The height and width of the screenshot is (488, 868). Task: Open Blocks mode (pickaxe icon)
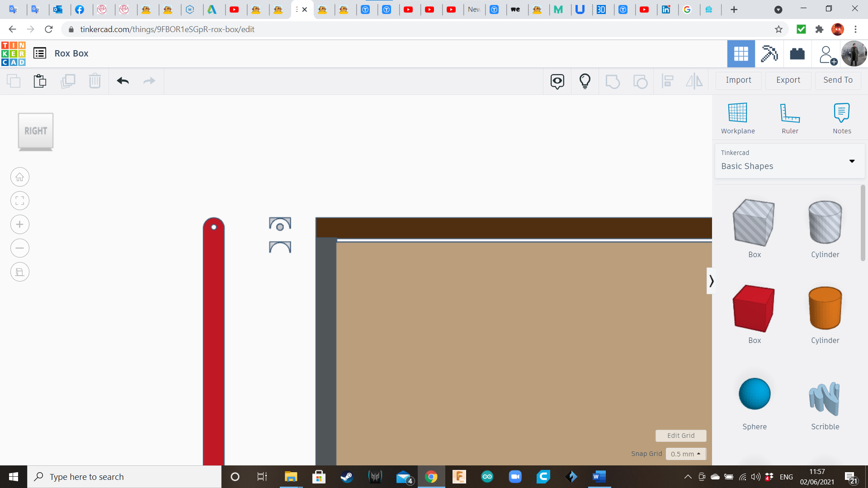[x=769, y=54]
